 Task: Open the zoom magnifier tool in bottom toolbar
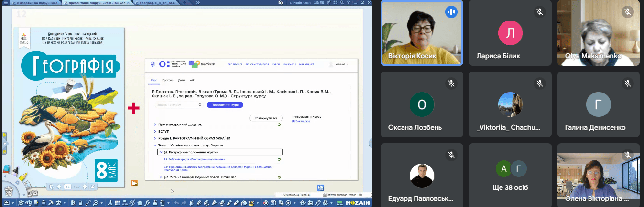tap(96, 203)
